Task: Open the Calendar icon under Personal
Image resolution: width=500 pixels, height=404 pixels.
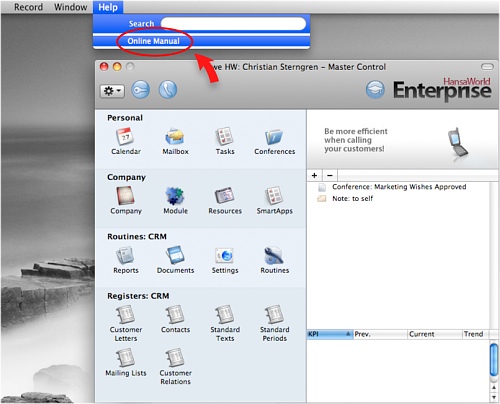Action: tap(125, 137)
